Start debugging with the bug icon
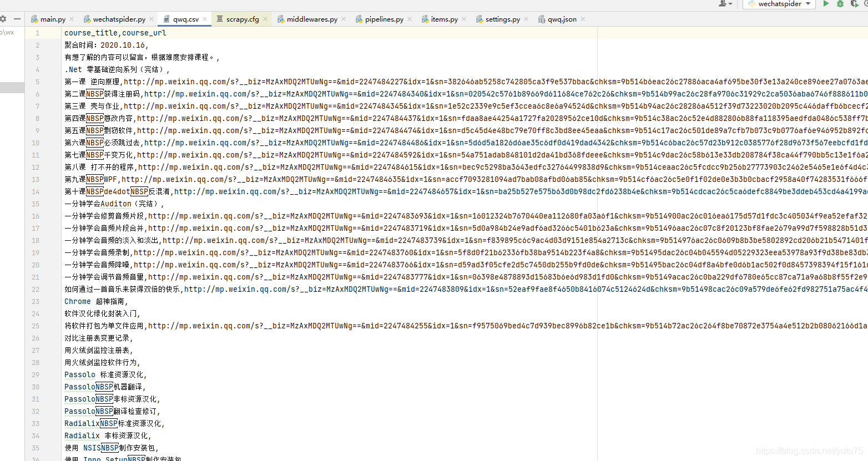This screenshot has height=461, width=868. 840,4
